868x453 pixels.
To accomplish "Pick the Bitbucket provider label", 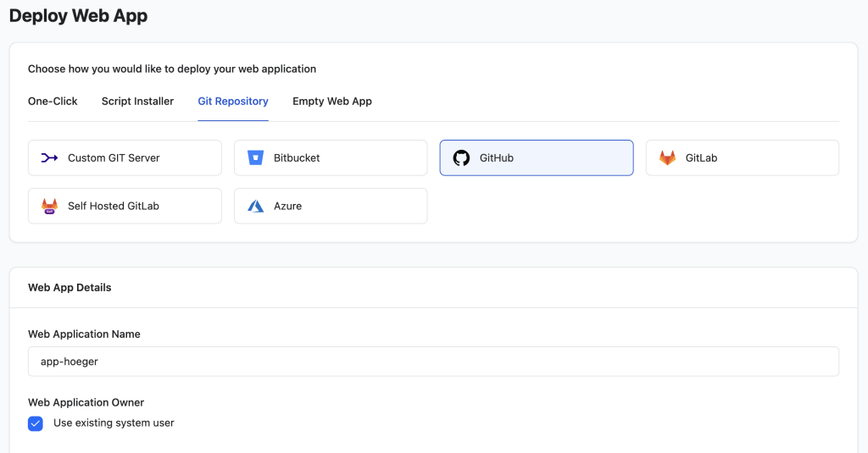I will 297,157.
